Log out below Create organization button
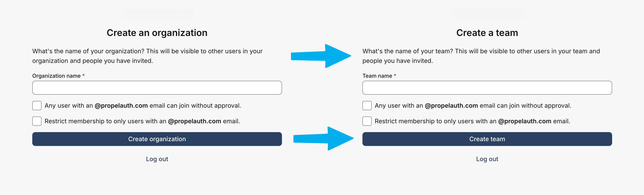The height and width of the screenshot is (195, 644). coord(157,159)
